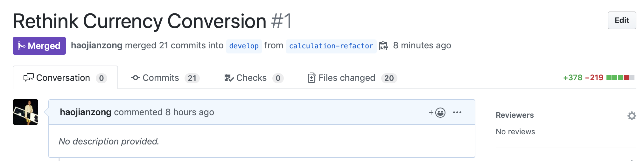The width and height of the screenshot is (644, 161).
Task: Open the develop base branch link
Action: [244, 46]
